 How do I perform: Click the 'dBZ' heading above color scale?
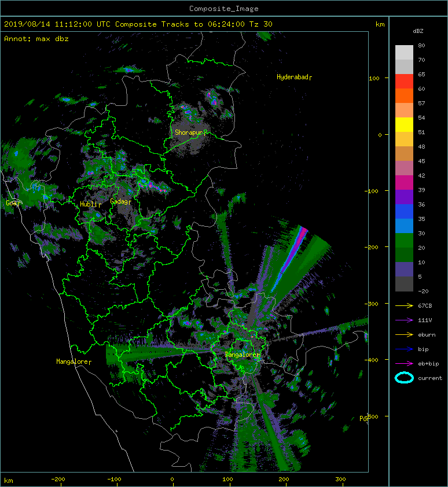(x=418, y=31)
